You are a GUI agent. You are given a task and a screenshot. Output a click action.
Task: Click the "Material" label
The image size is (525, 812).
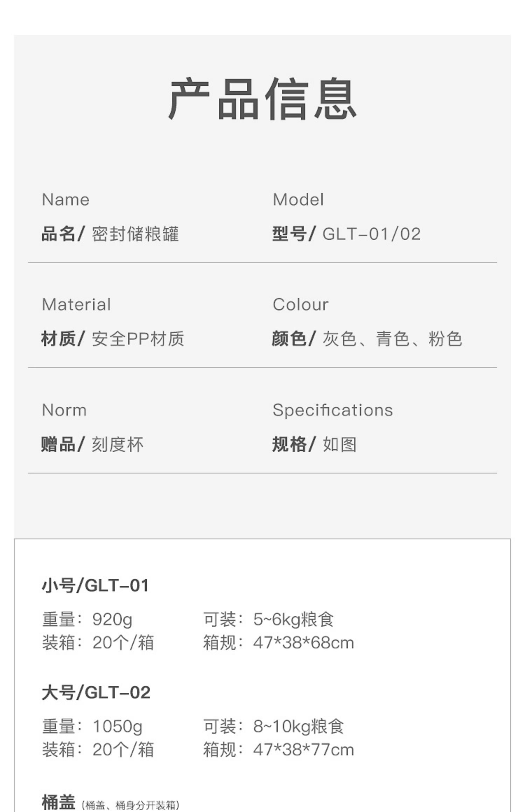pyautogui.click(x=76, y=305)
